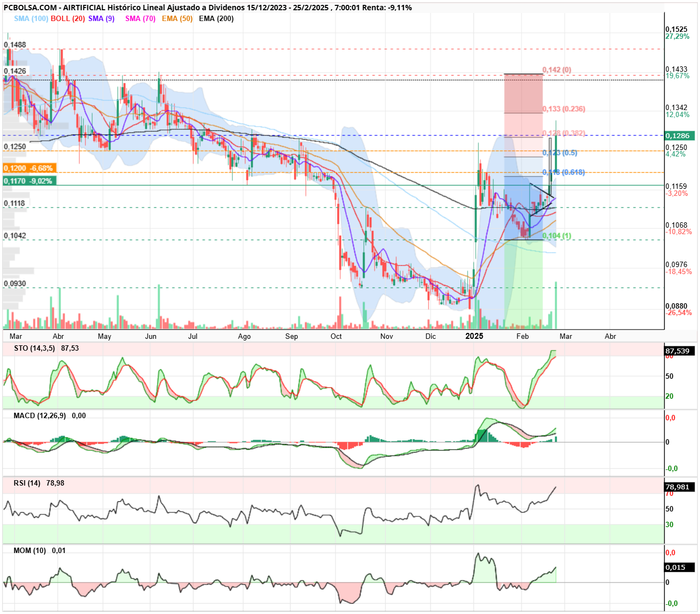
Task: Click the orange EMA (50) legend
Action: click(x=177, y=18)
